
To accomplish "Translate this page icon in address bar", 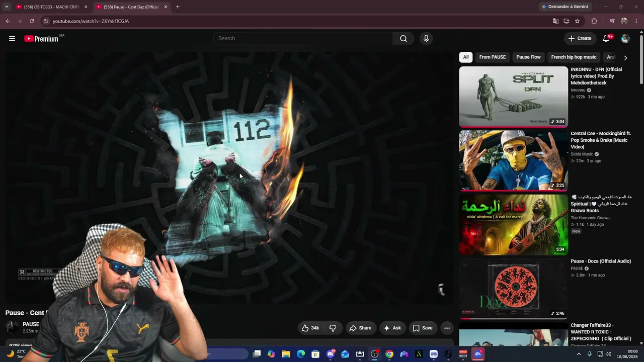I will point(555,21).
